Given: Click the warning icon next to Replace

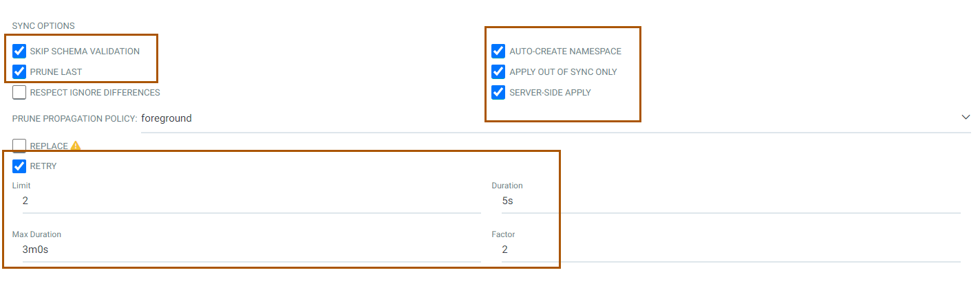Looking at the screenshot, I should [x=76, y=146].
